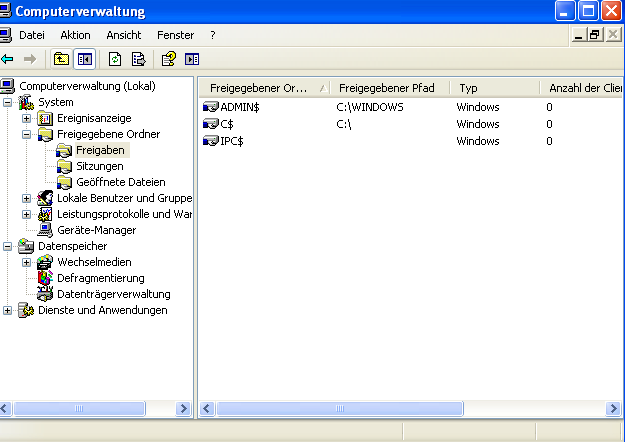Click the Dienste und Anwendungen icon
This screenshot has height=442, width=625.
pos(26,310)
